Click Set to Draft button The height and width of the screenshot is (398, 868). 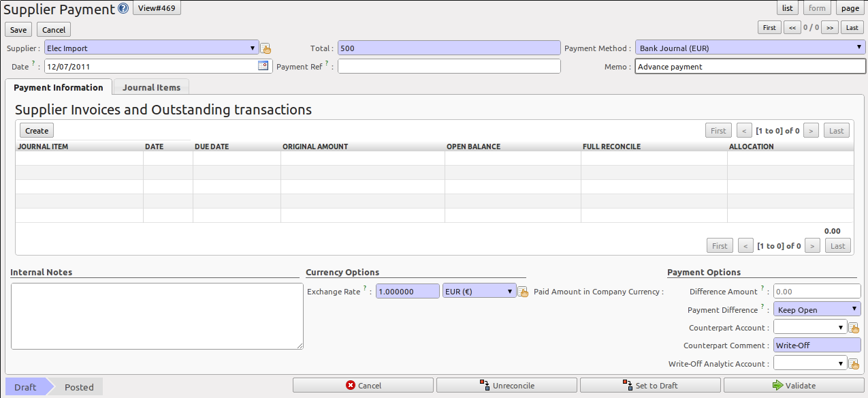pos(650,386)
